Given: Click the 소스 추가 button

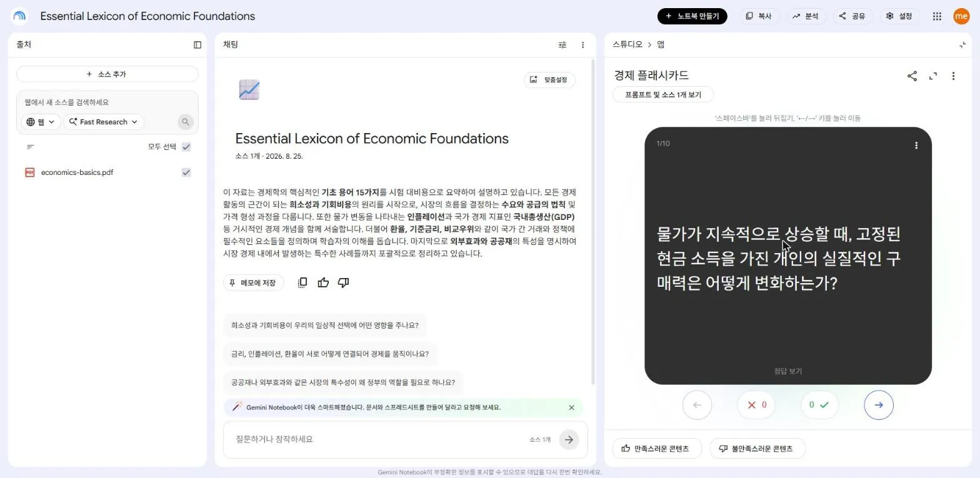Looking at the screenshot, I should point(107,74).
